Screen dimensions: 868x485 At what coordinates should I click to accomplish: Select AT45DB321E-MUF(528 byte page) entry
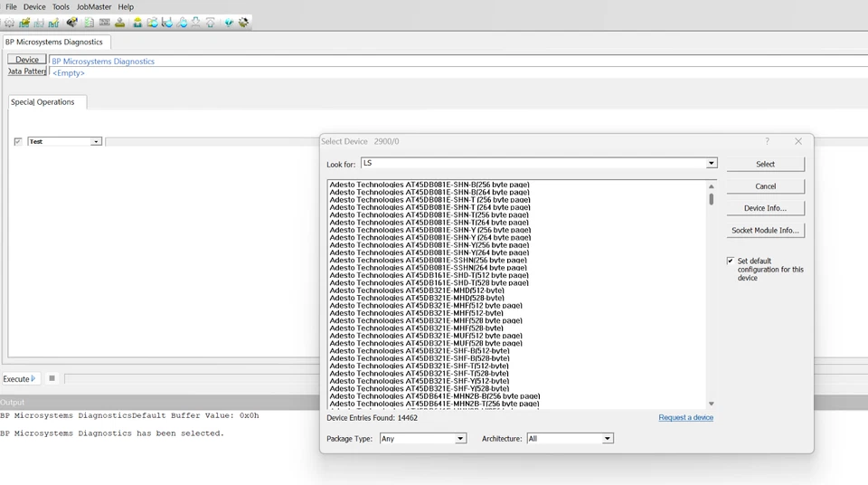click(426, 343)
